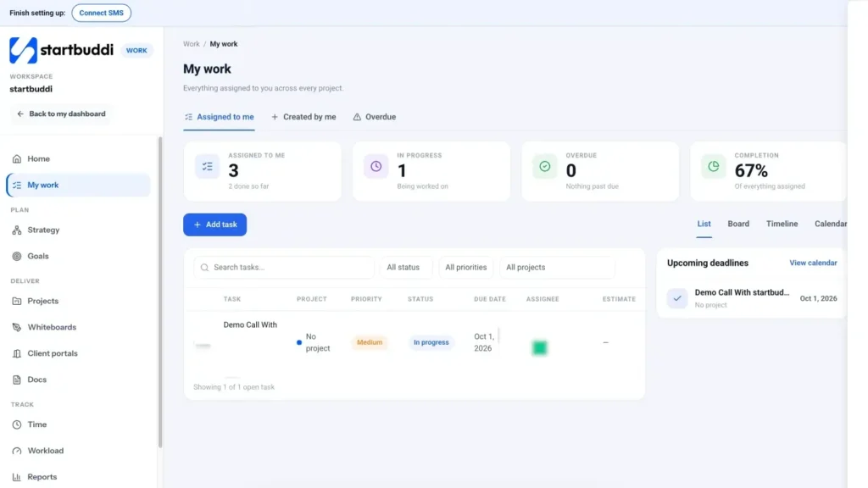The width and height of the screenshot is (868, 488).
Task: Click the Overdue card checkmark icon
Action: point(545,167)
